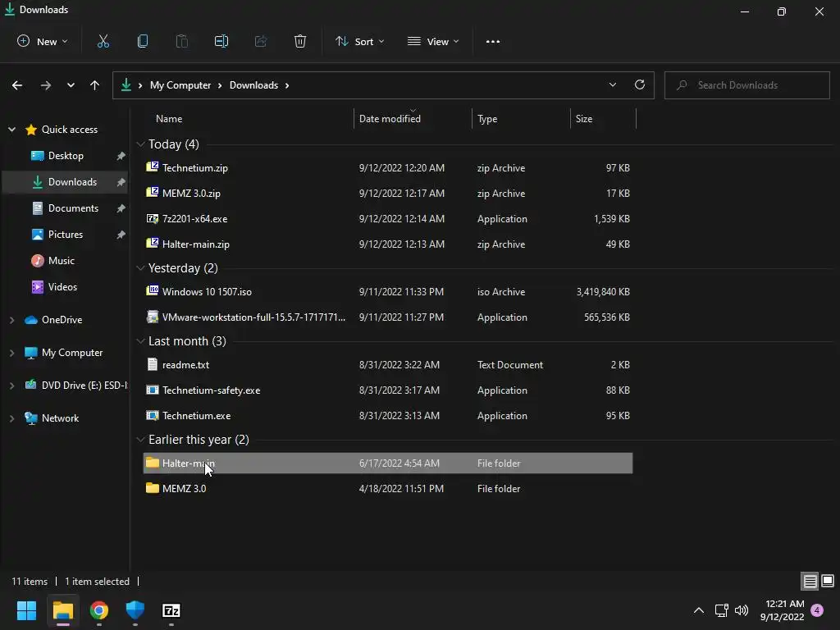Viewport: 840px width, 630px height.
Task: Collapse Quick access in the sidebar
Action: [11, 129]
